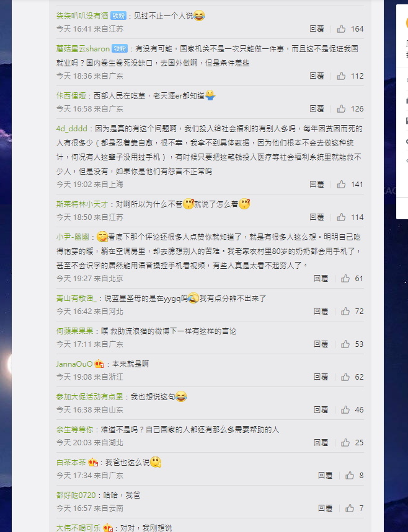Open 柒柒叭叭没有酒's user profile

(82, 15)
